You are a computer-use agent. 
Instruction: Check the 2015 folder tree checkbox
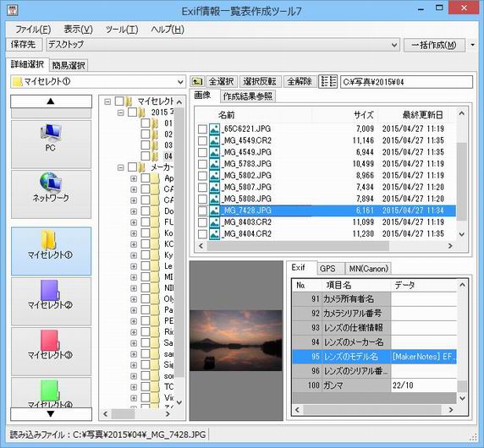point(132,112)
